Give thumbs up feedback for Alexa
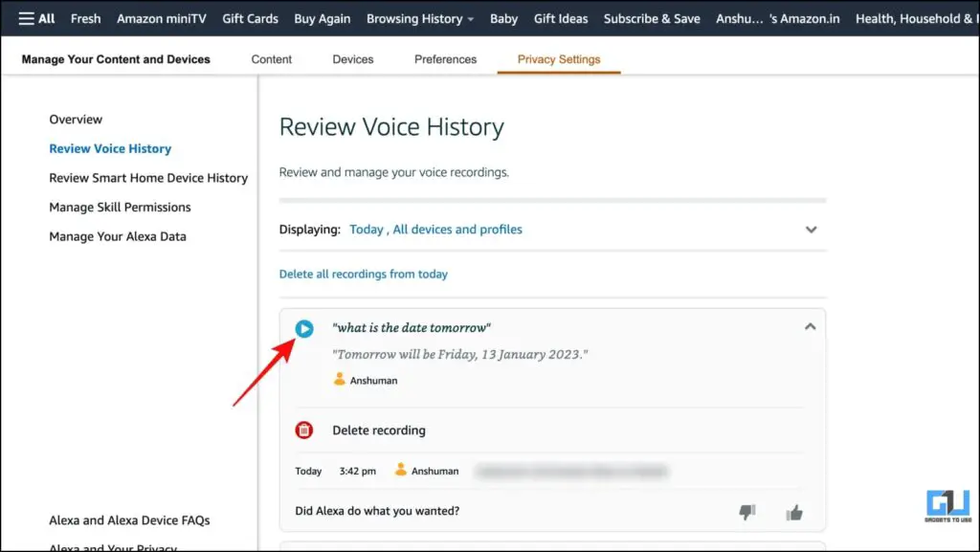Image resolution: width=980 pixels, height=552 pixels. point(794,513)
